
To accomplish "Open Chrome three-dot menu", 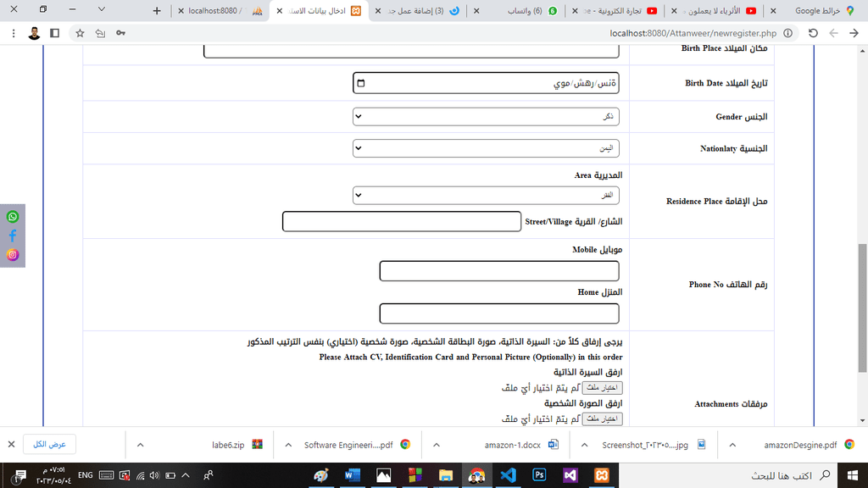I will pos(14,33).
